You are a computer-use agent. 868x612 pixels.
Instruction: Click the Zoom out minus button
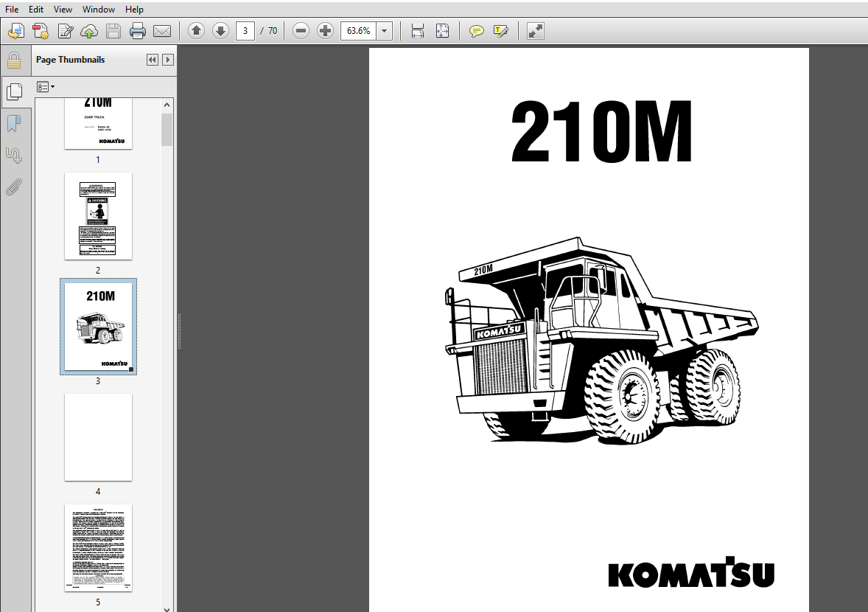click(x=301, y=31)
